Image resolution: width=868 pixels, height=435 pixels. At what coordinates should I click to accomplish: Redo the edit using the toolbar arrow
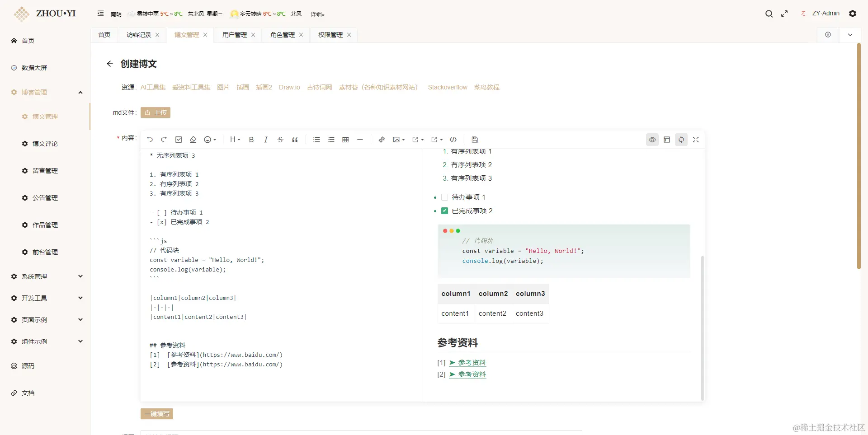click(164, 140)
